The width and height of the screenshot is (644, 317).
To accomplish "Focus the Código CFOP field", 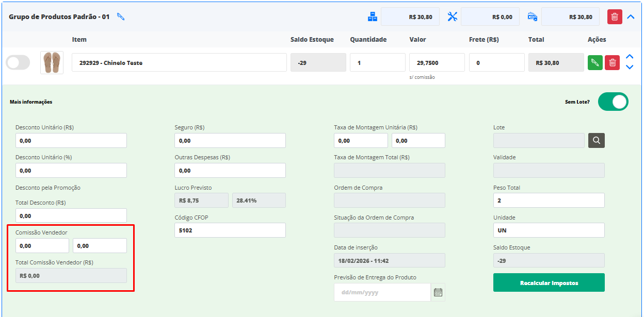I will pyautogui.click(x=230, y=230).
